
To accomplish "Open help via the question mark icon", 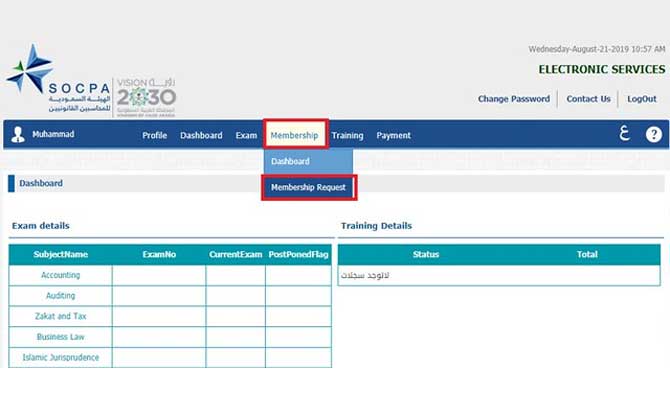I will [654, 135].
